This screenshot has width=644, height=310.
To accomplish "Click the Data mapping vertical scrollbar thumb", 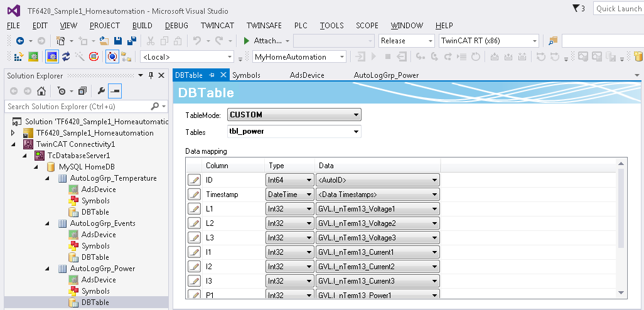I will [x=621, y=208].
